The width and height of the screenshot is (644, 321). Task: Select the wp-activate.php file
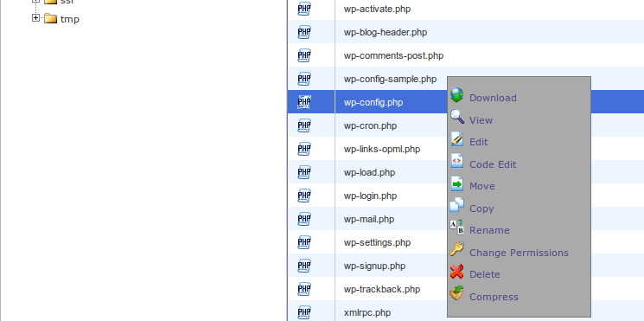[x=466, y=9]
